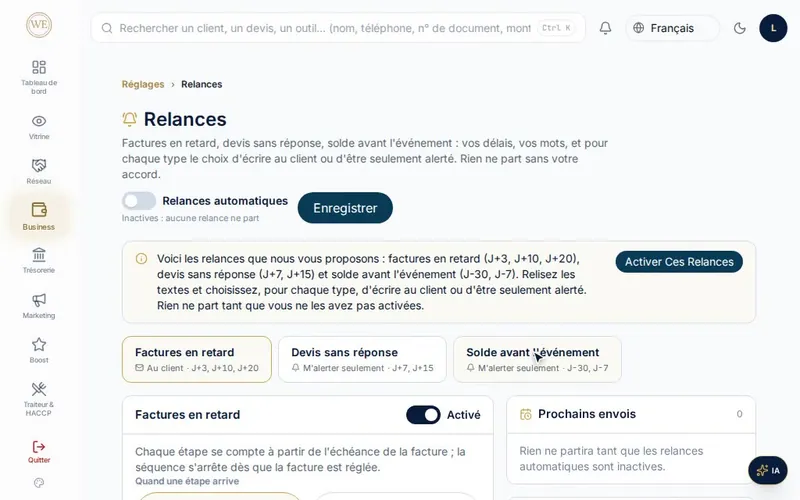The width and height of the screenshot is (800, 500).
Task: Click Activer Ces Relances button
Action: (x=679, y=262)
